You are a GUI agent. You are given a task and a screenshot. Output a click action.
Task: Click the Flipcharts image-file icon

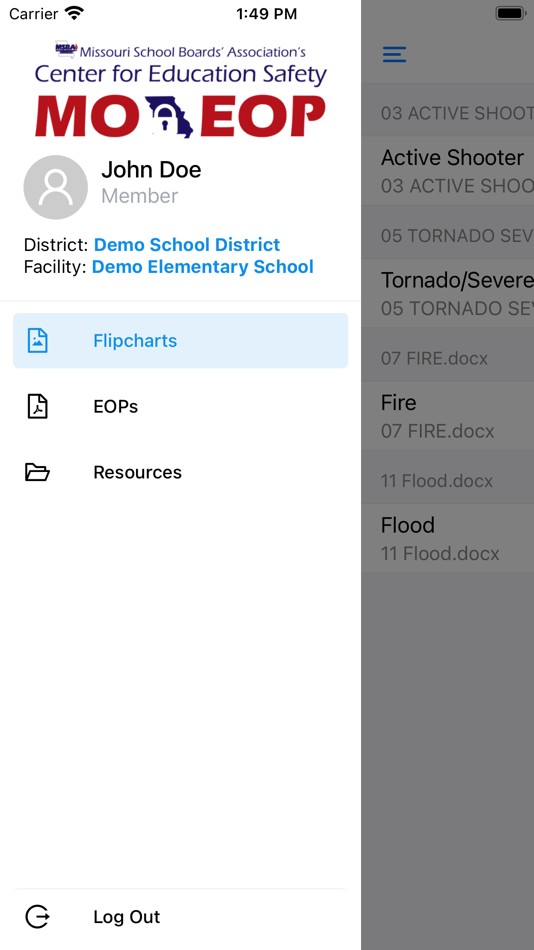pyautogui.click(x=38, y=340)
